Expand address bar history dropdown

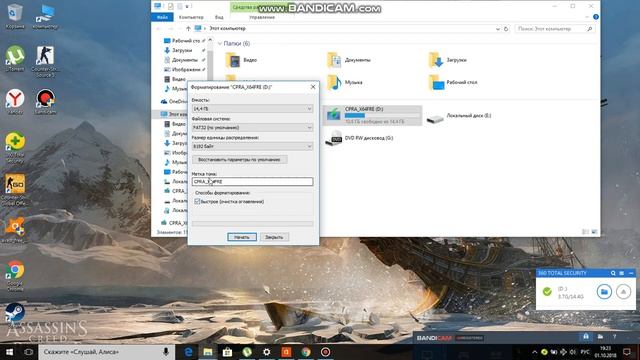coord(498,29)
